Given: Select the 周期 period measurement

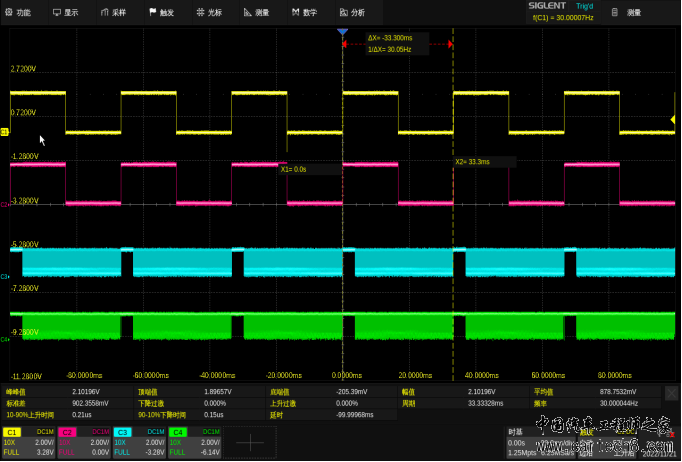Looking at the screenshot, I should click(464, 404).
